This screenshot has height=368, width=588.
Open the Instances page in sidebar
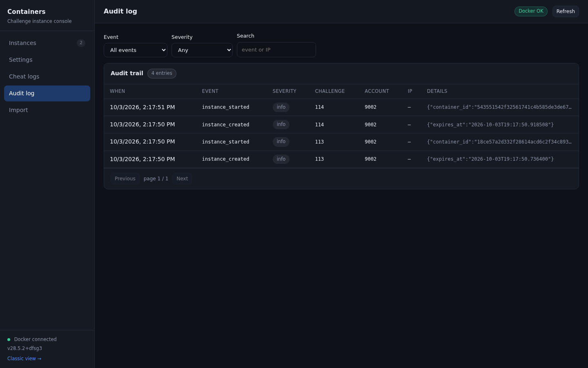tap(47, 43)
